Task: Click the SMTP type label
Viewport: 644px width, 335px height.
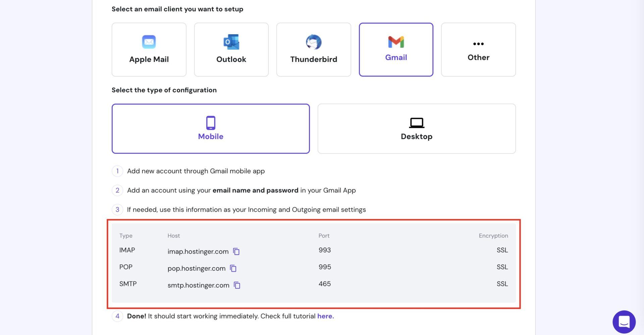Action: pyautogui.click(x=128, y=283)
